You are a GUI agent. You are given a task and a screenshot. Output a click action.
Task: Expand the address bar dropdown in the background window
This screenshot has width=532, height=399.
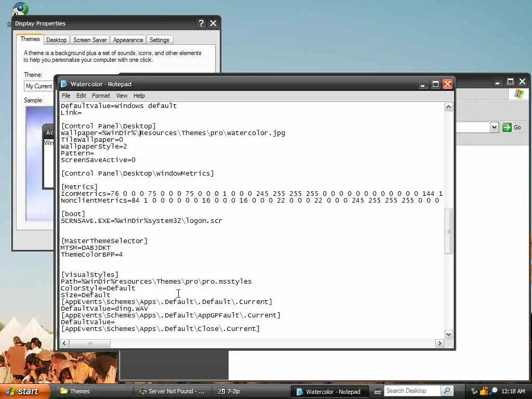(495, 128)
